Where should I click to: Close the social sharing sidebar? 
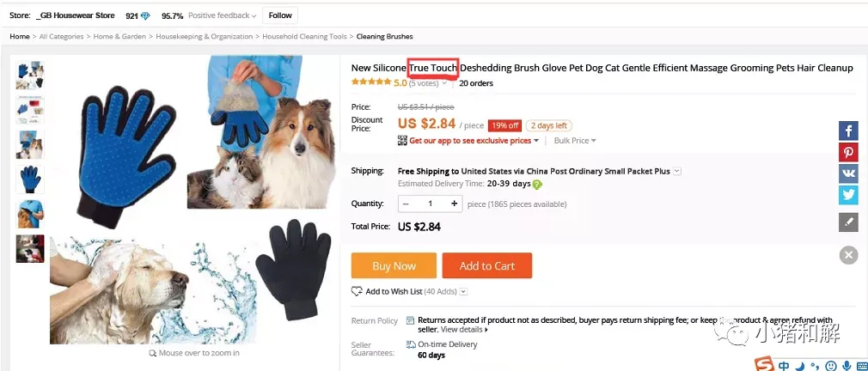pos(848,255)
